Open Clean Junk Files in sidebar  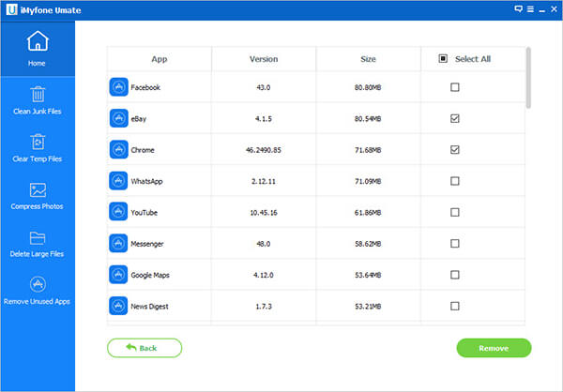coord(38,100)
